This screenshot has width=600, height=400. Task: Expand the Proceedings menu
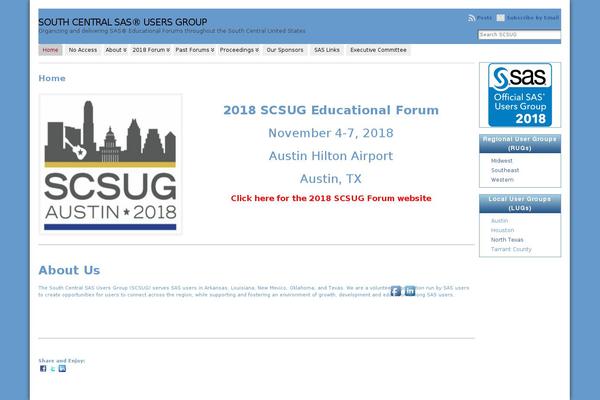pos(239,50)
